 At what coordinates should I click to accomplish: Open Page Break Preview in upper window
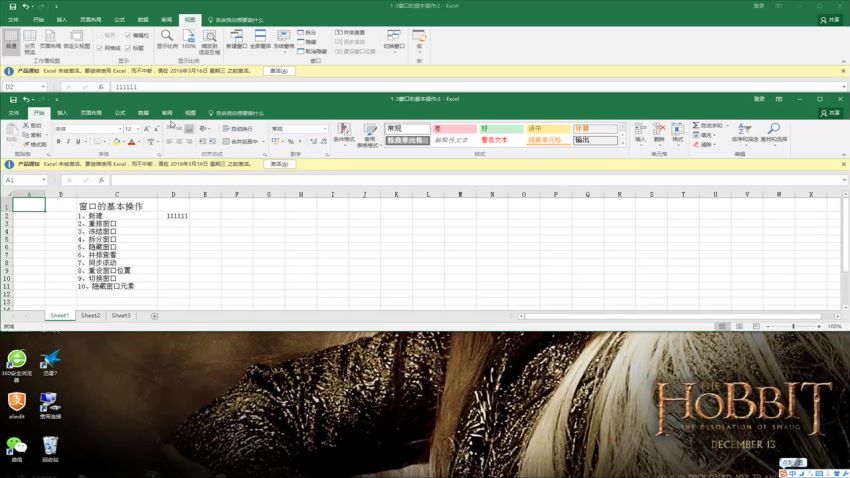pyautogui.click(x=29, y=41)
